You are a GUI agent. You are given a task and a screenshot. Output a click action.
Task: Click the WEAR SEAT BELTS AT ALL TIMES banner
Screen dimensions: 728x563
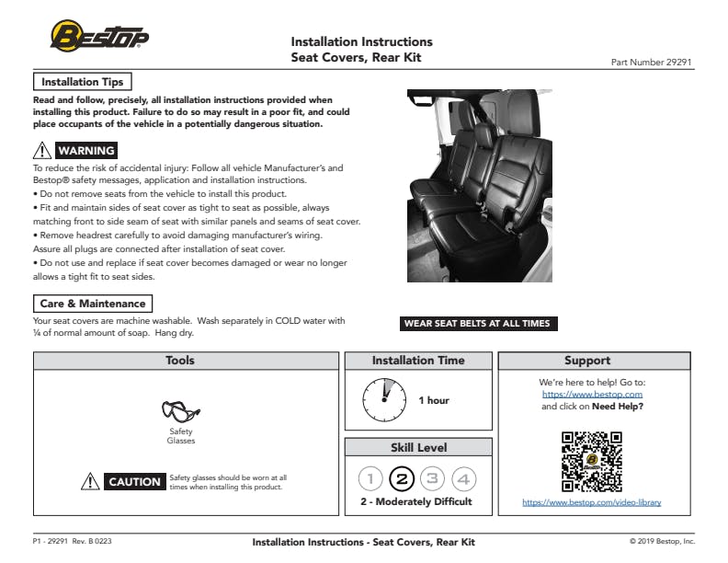pos(478,324)
